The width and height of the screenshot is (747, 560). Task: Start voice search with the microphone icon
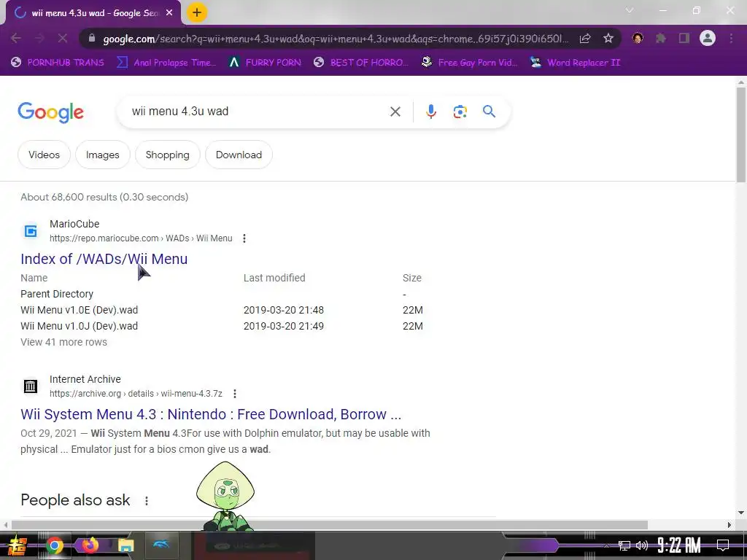pos(430,112)
